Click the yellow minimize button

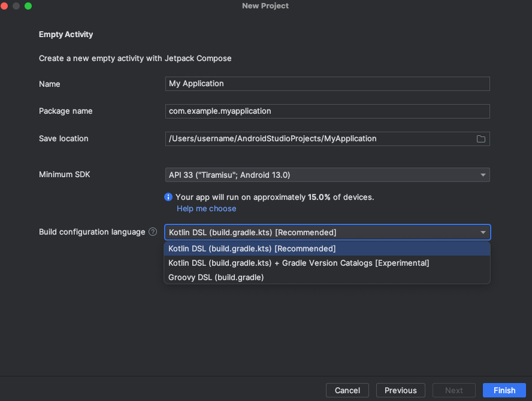pos(15,5)
